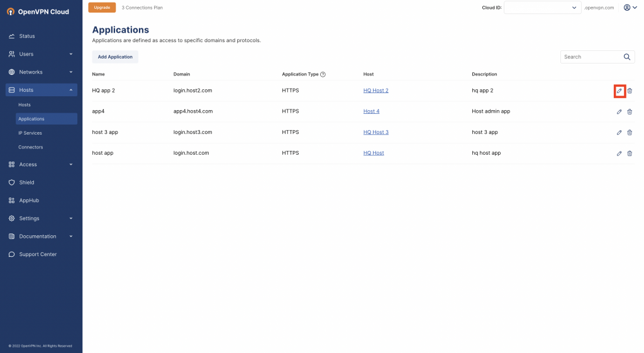Focus the Search input field

click(x=591, y=57)
